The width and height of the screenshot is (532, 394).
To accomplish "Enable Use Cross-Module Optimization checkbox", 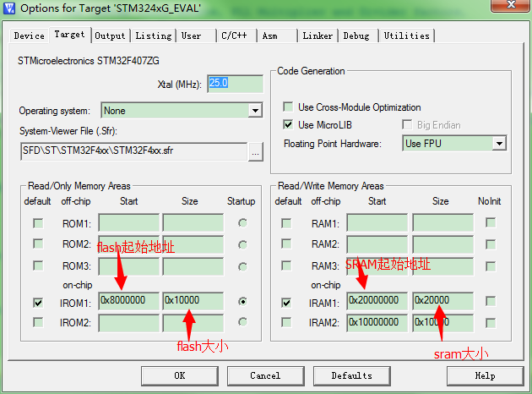I will pos(288,107).
